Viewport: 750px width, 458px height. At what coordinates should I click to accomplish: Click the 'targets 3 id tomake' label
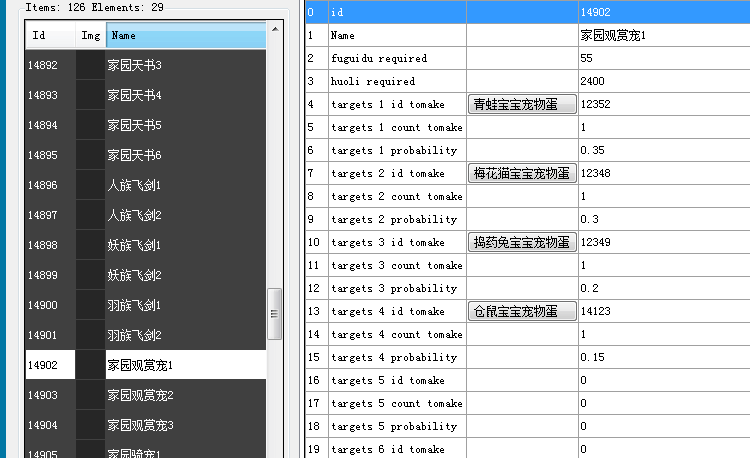click(x=387, y=242)
